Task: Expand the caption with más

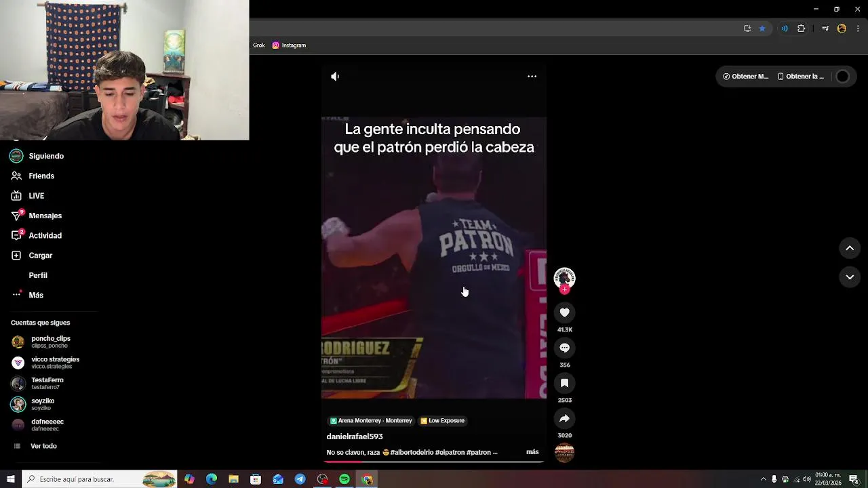Action: point(532,452)
